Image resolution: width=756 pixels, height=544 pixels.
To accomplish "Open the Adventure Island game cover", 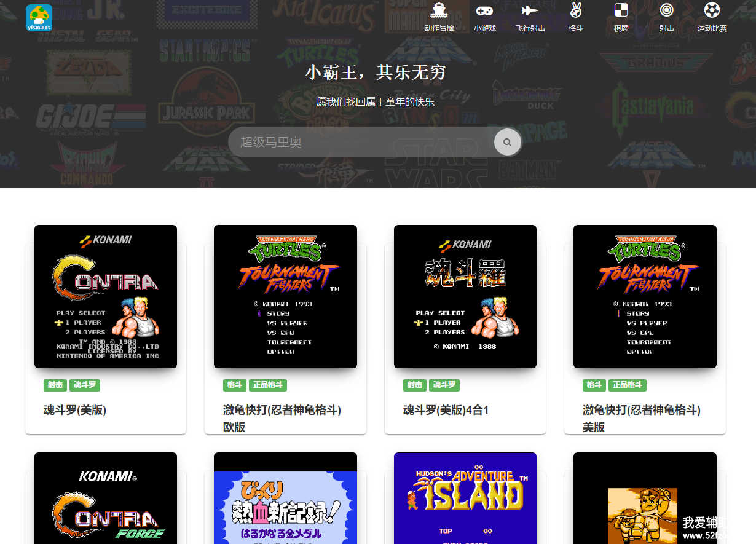I will (465, 499).
